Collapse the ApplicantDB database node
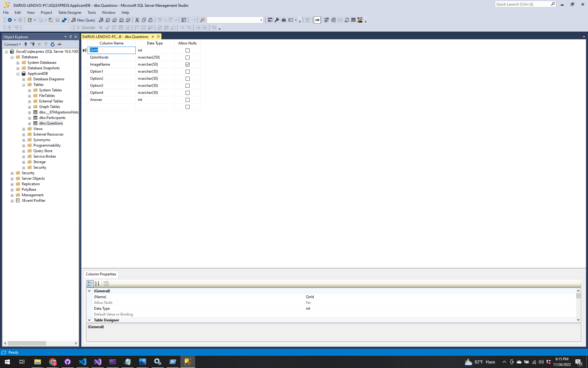 [x=18, y=74]
